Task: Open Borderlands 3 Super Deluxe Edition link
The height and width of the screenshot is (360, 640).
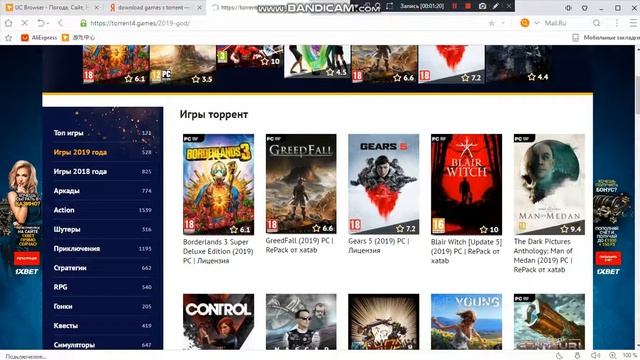Action: [218, 251]
